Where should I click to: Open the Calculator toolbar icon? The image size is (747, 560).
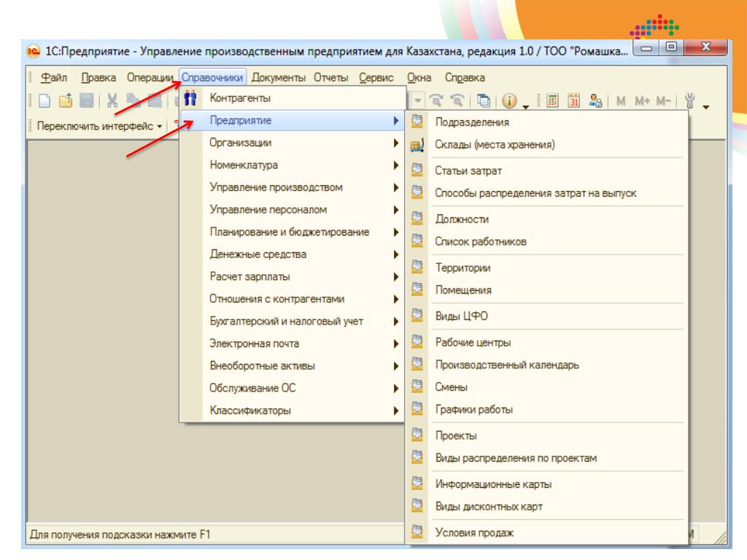553,101
